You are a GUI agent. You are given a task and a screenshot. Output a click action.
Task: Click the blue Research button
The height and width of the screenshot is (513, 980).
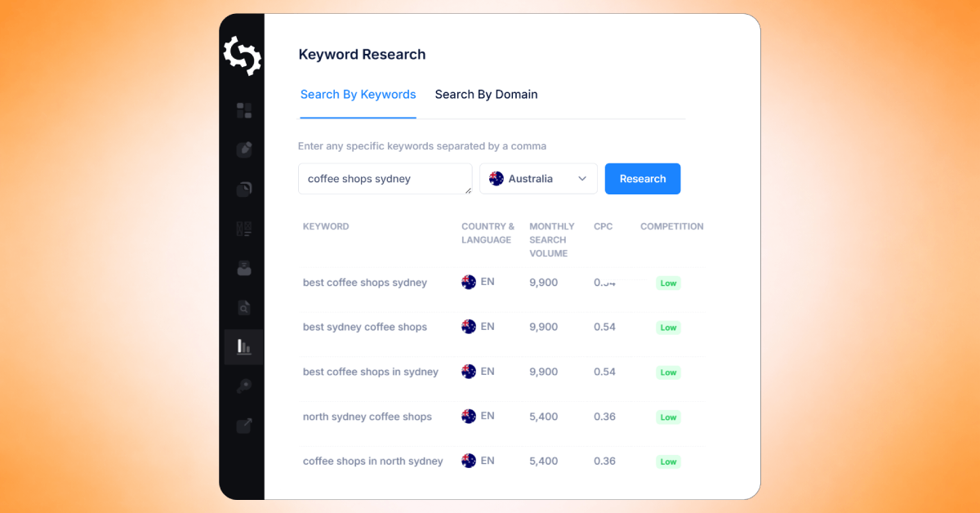[642, 179]
